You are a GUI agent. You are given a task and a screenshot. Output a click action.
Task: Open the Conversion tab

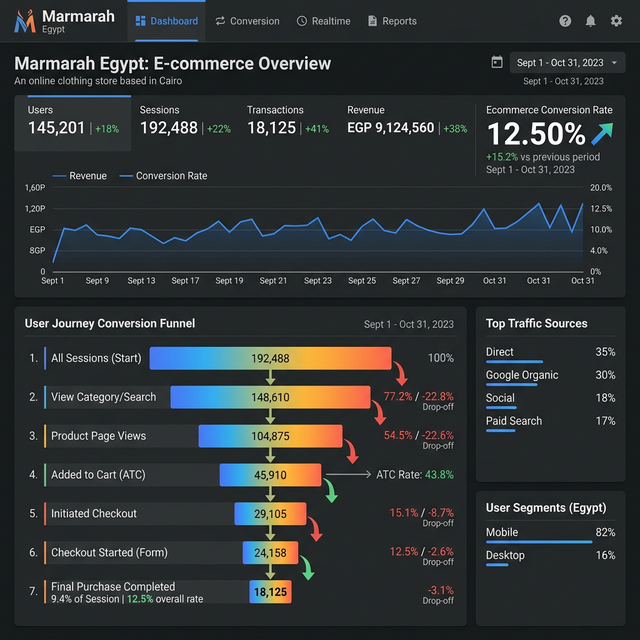click(247, 21)
